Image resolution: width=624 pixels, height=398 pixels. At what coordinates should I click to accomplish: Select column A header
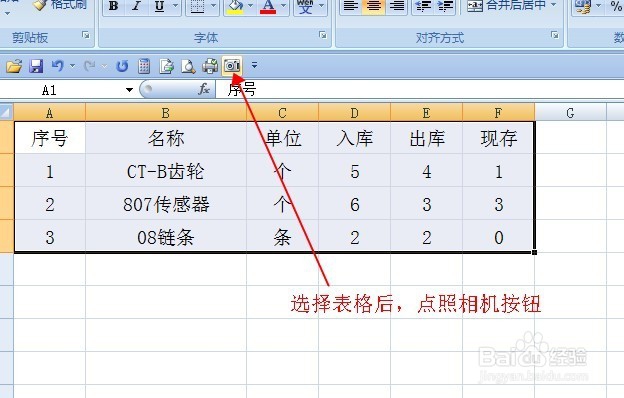click(x=49, y=113)
